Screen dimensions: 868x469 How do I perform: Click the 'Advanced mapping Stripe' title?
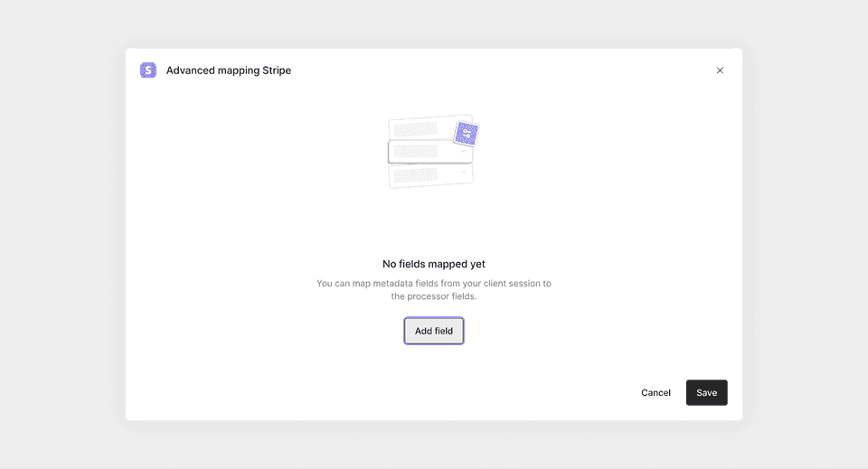[x=229, y=70]
